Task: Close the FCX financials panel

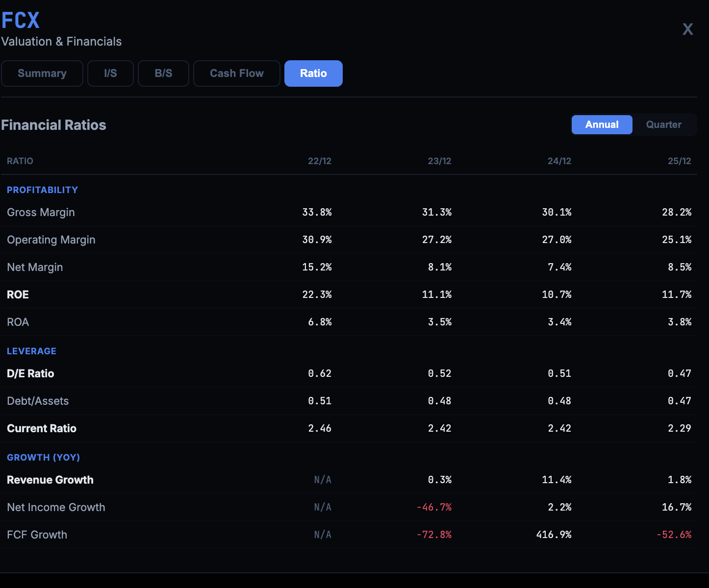Action: (687, 29)
